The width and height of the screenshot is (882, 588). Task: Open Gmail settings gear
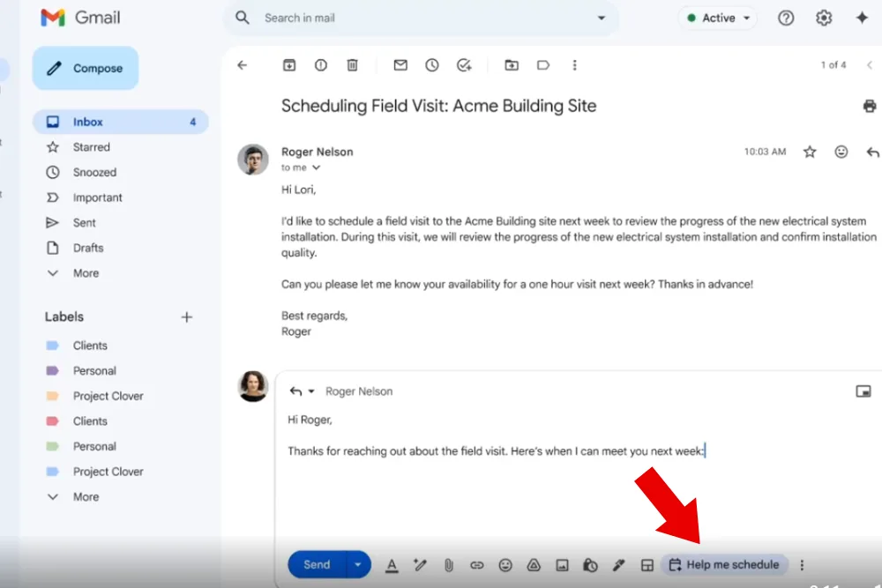[x=824, y=18]
